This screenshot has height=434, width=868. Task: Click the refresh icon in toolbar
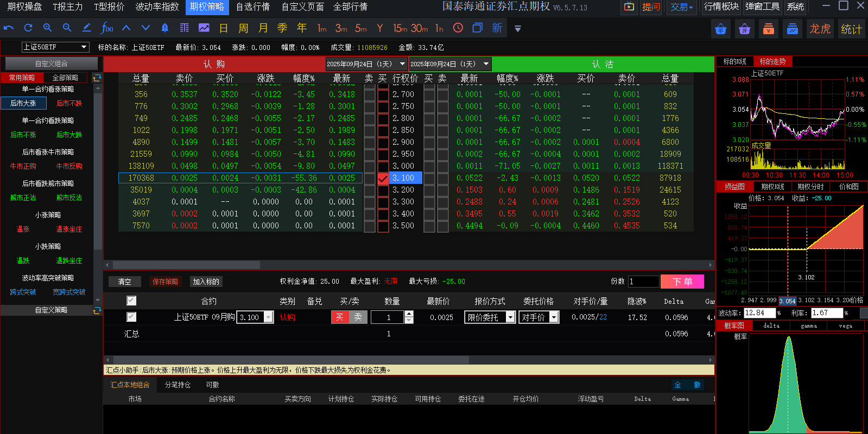point(28,28)
